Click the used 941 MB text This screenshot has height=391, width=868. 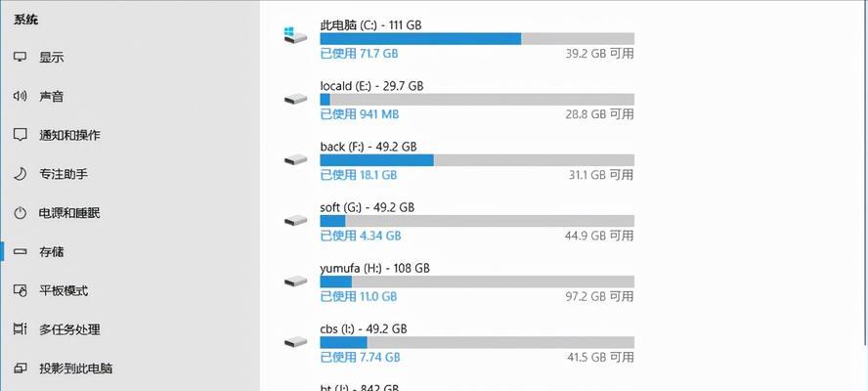(360, 114)
